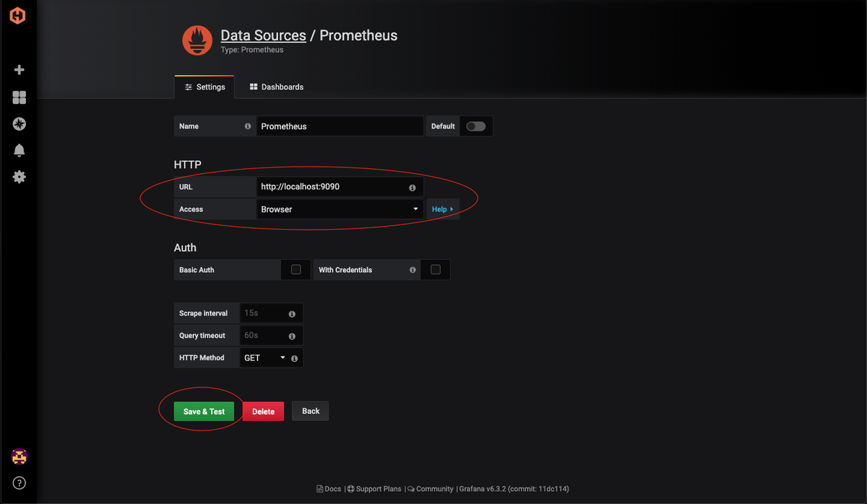
Task: Open the Community footer link
Action: click(431, 489)
